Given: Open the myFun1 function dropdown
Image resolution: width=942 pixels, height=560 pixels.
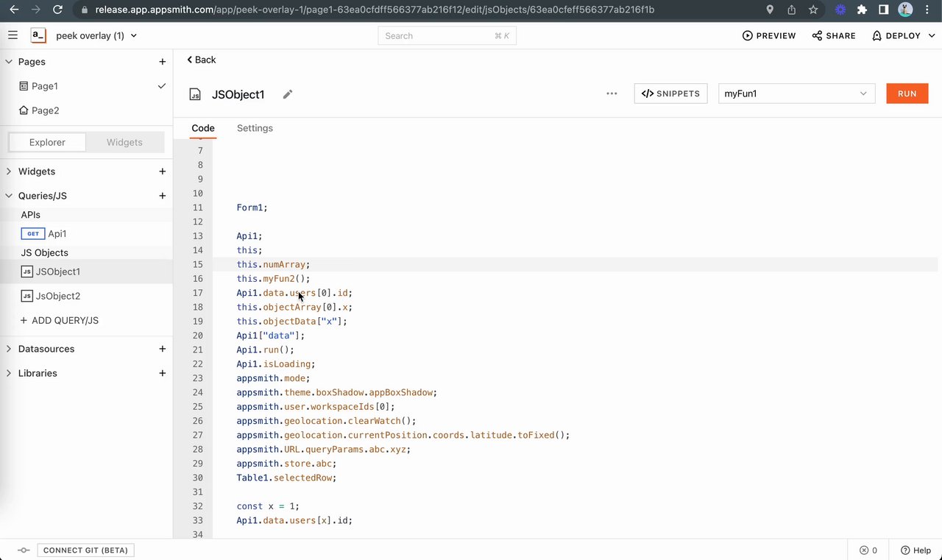Looking at the screenshot, I should tap(796, 93).
